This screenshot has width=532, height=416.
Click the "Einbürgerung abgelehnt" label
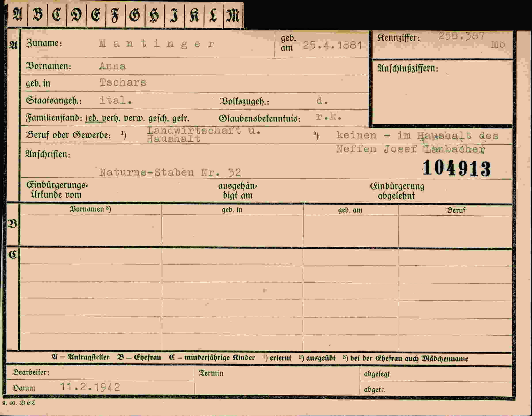(397, 191)
